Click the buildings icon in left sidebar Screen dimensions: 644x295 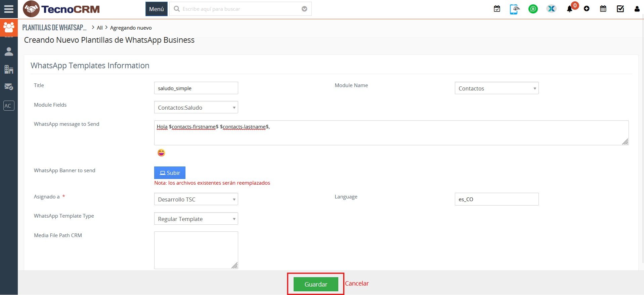coord(9,69)
